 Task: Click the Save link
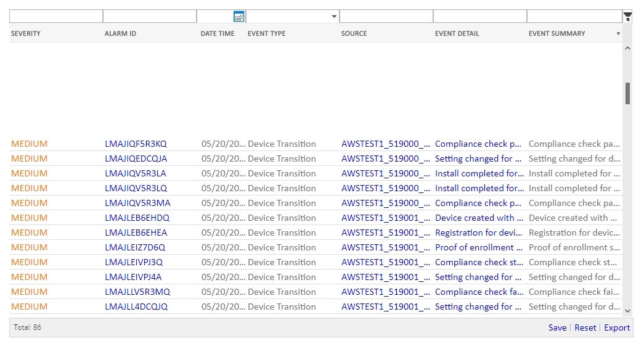(x=557, y=327)
